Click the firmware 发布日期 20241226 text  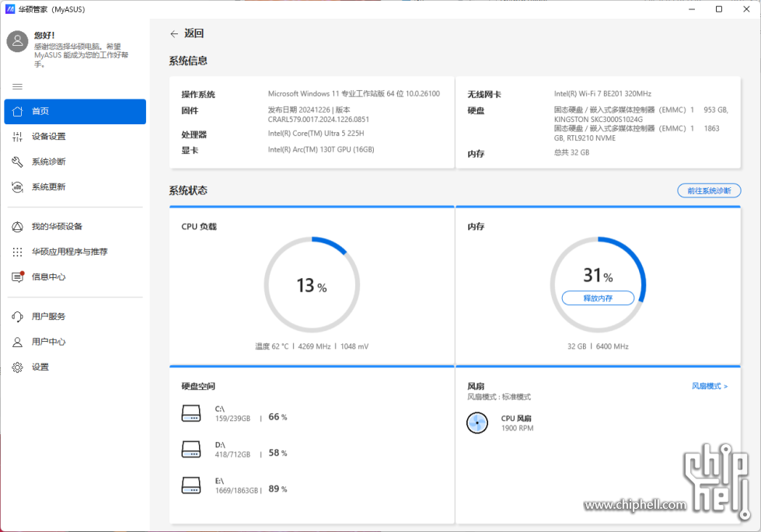tap(319, 114)
